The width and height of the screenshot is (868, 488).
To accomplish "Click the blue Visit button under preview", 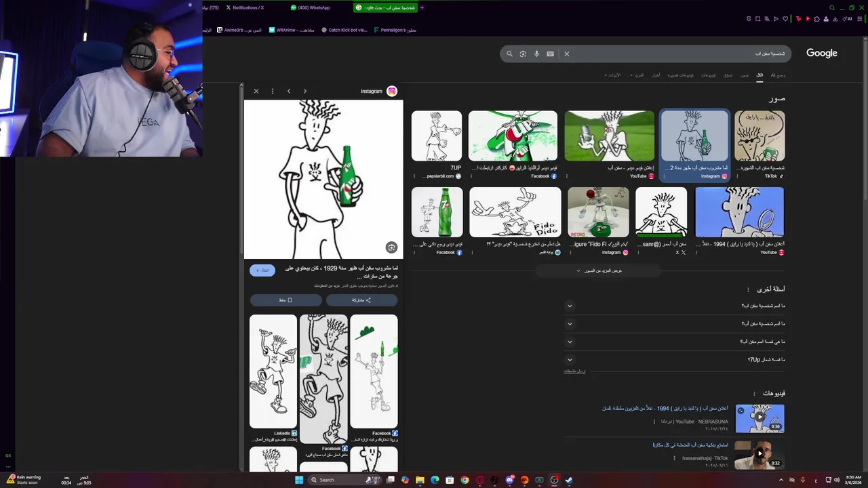I will pyautogui.click(x=262, y=270).
